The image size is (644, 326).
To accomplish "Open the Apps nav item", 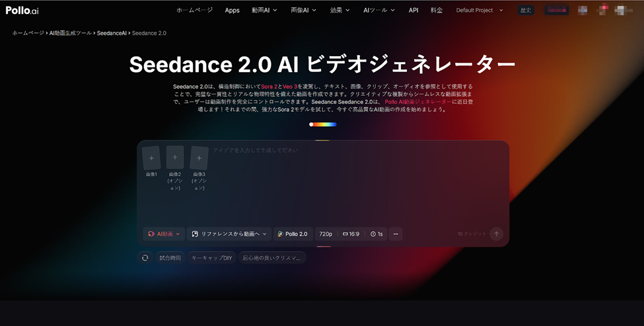I will [232, 11].
